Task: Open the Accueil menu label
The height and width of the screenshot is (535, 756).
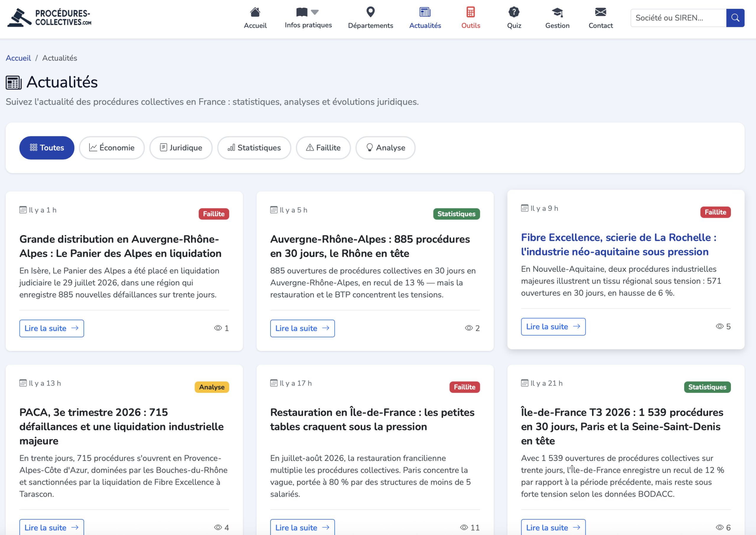Action: point(255,26)
